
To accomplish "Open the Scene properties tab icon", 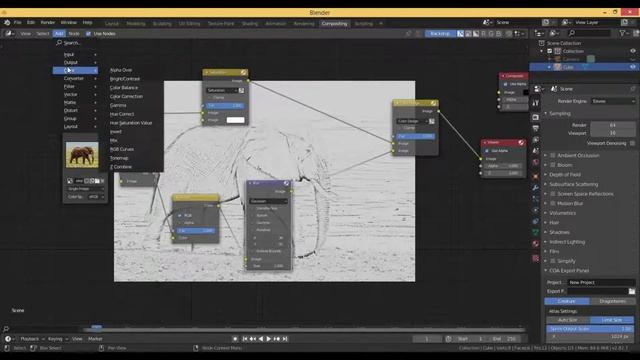I will [536, 151].
